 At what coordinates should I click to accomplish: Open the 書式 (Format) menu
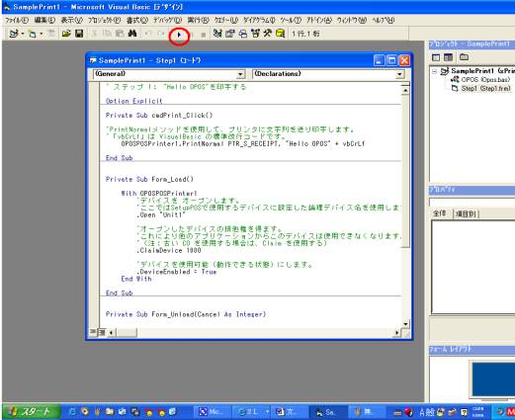136,21
